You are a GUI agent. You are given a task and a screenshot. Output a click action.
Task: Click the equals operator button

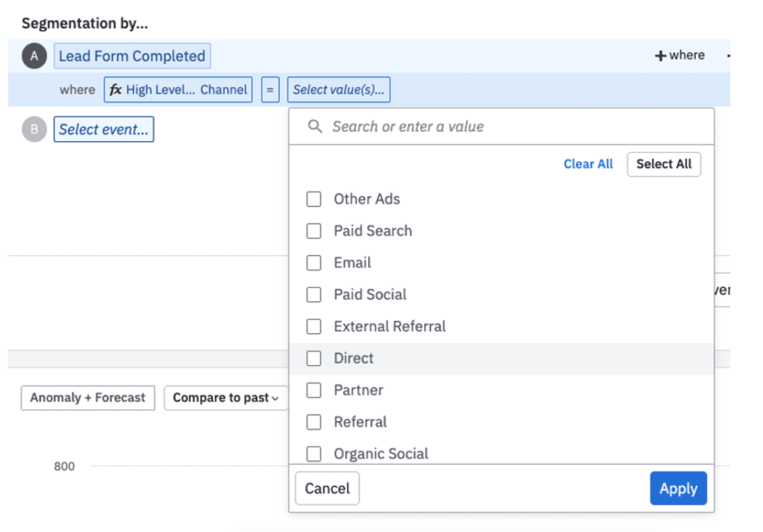pos(270,89)
